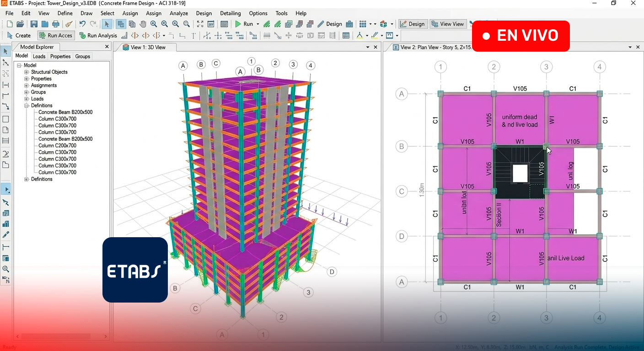This screenshot has width=644, height=351.
Task: Expand the Structural Objects tree node
Action: [27, 72]
